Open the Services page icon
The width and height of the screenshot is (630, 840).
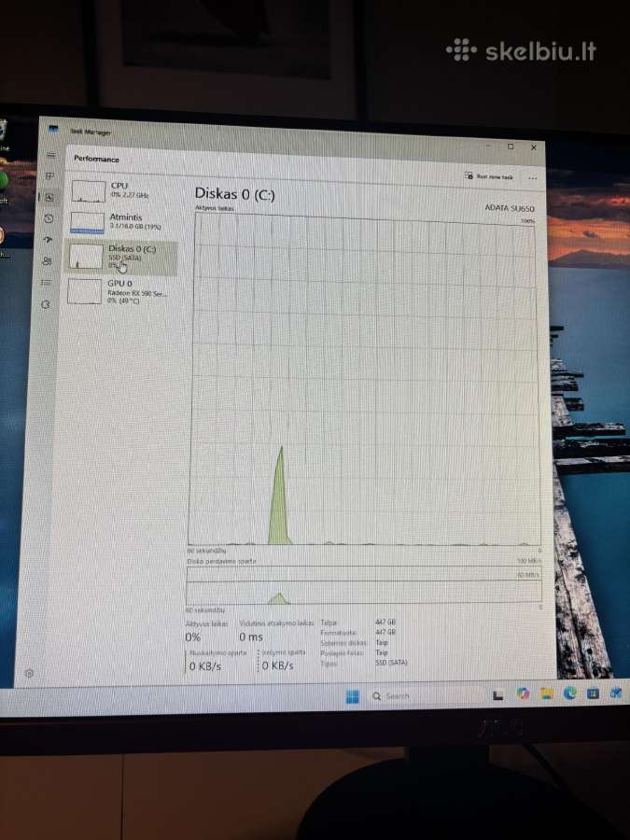[x=46, y=304]
